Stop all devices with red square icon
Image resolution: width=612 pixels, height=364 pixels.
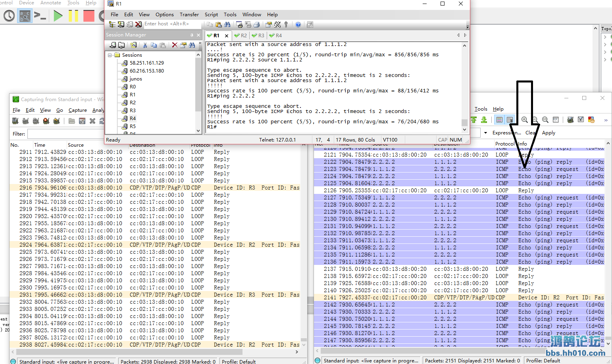(89, 16)
